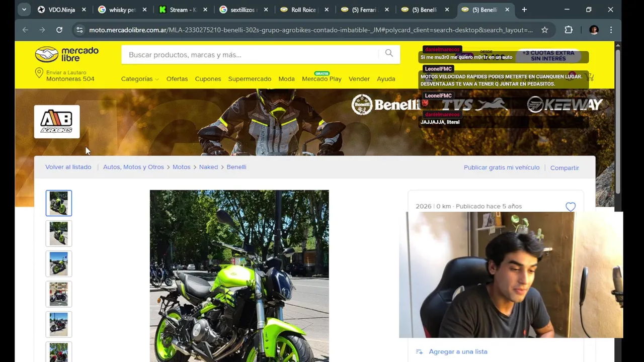644x362 pixels.
Task: Open the Vender menu item
Action: [x=359, y=79]
